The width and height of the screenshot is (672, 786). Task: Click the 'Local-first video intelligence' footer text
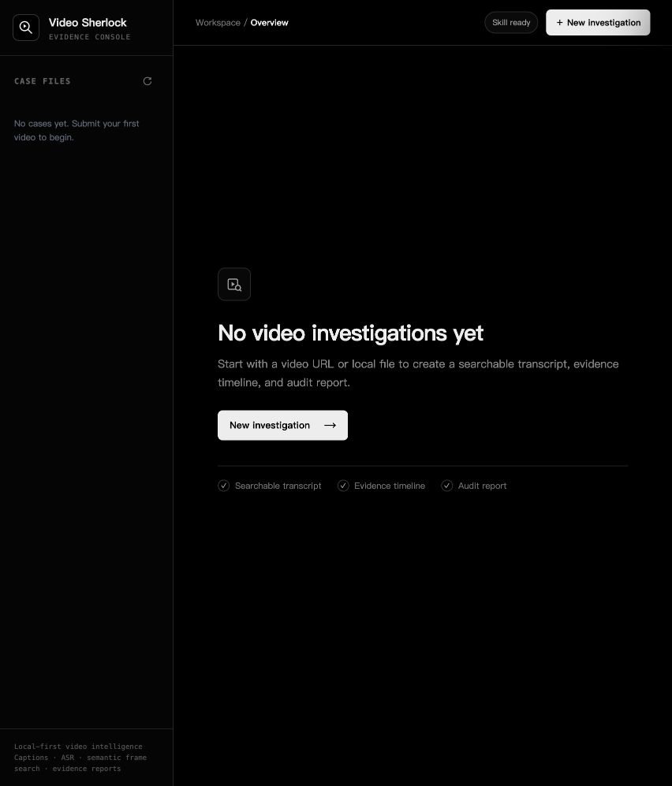[x=80, y=758]
